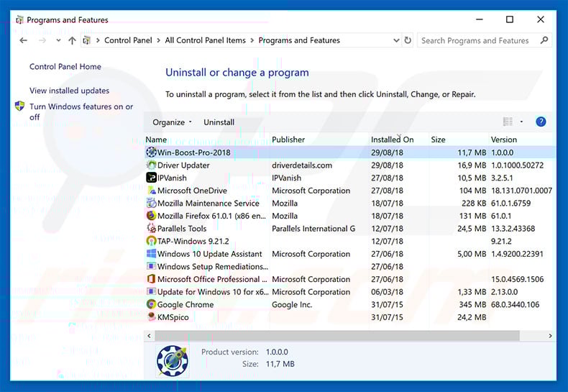
Task: Click the TAP-Windows 9.21.2 icon
Action: tap(151, 241)
